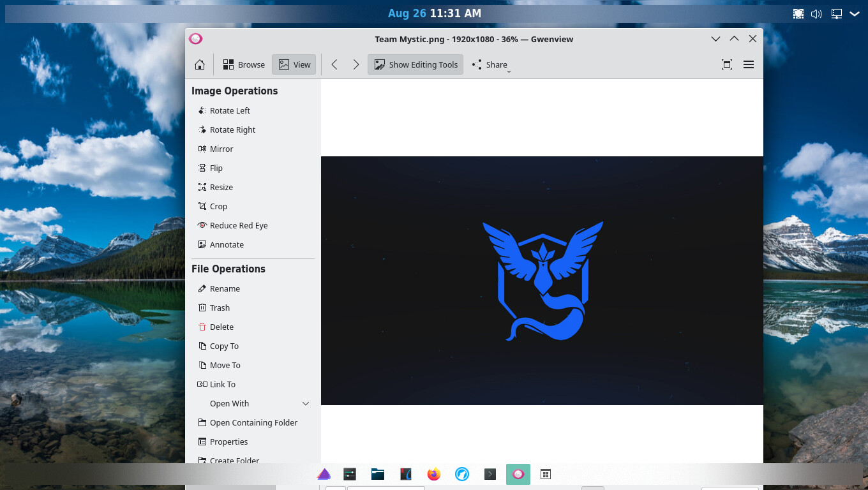Open the hamburger menu in Gwenview
The image size is (868, 490).
(749, 64)
